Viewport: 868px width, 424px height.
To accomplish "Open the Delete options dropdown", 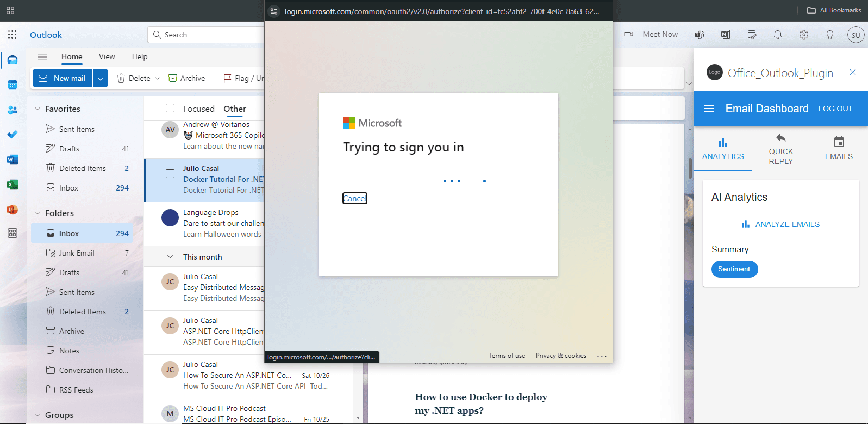I will point(158,78).
